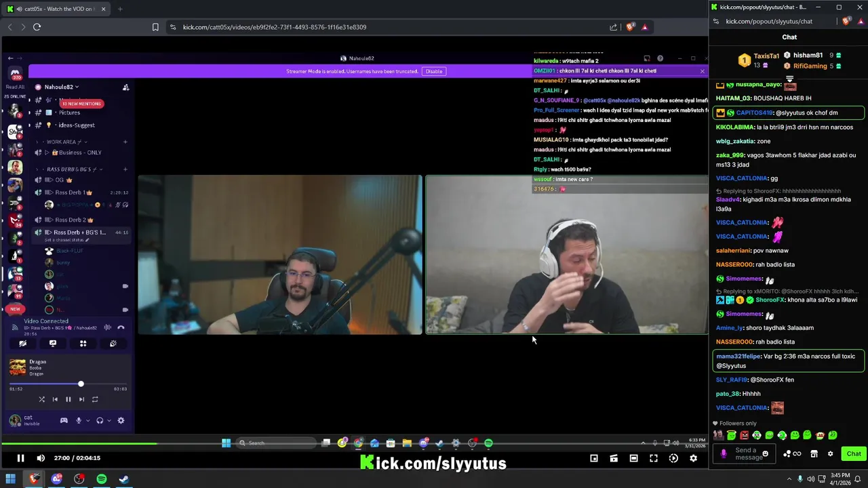Toggle theater mode in Kick player
The image size is (868, 488).
[633, 458]
